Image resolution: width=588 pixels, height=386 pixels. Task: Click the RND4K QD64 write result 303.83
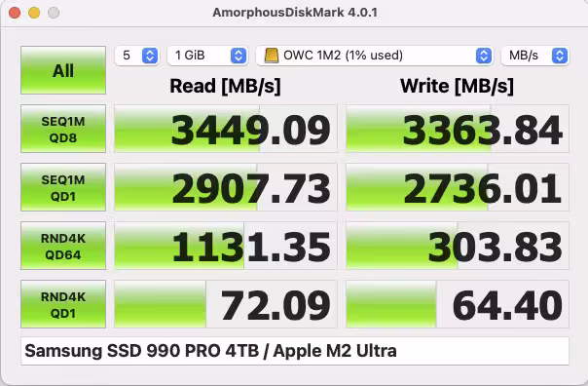458,246
